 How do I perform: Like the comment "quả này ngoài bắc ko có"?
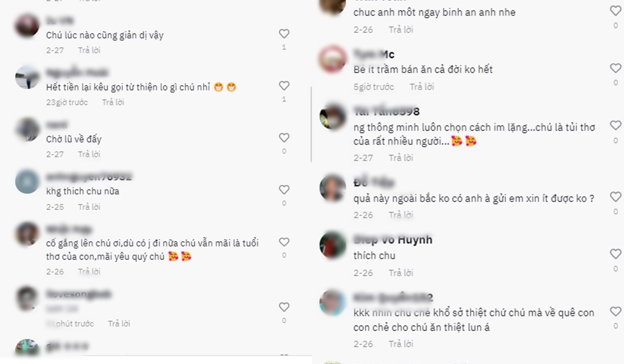616,197
